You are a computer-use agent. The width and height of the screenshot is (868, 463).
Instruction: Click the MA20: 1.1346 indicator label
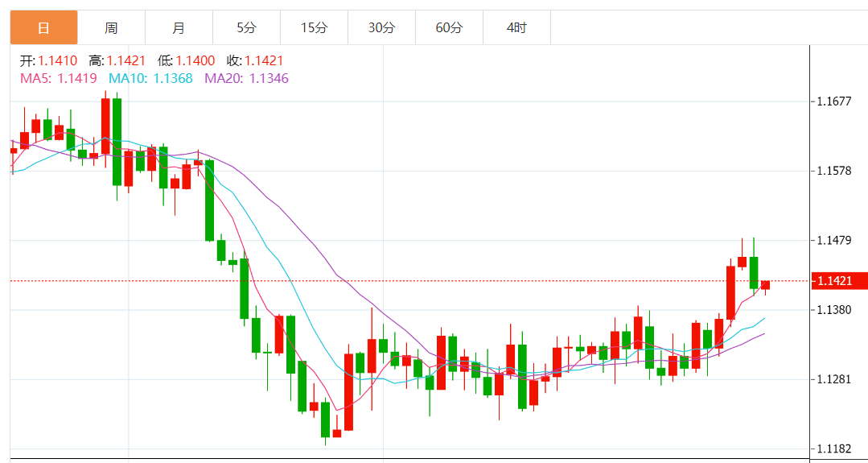click(x=247, y=78)
